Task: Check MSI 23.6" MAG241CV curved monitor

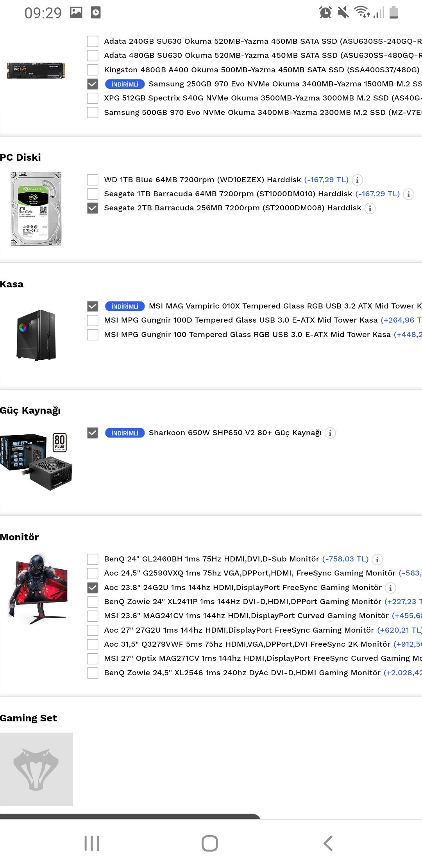Action: pos(93,616)
